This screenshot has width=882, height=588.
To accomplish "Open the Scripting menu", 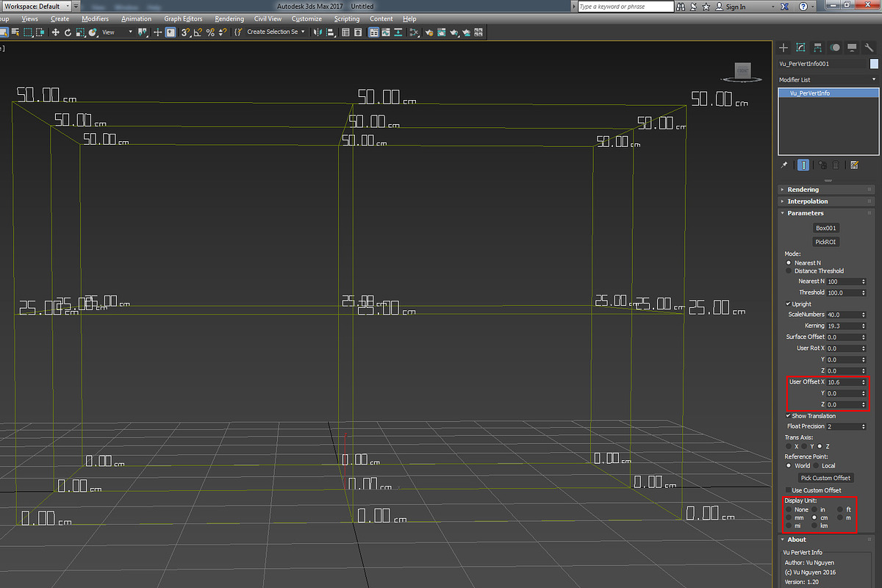I will [347, 18].
